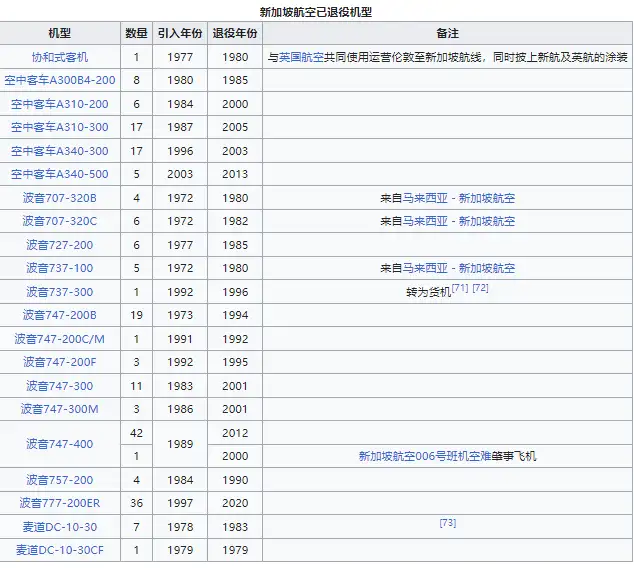634x568 pixels.
Task: Open 马来西亚 - 新加坡航空 link in 737-100 row
Action: coord(459,268)
